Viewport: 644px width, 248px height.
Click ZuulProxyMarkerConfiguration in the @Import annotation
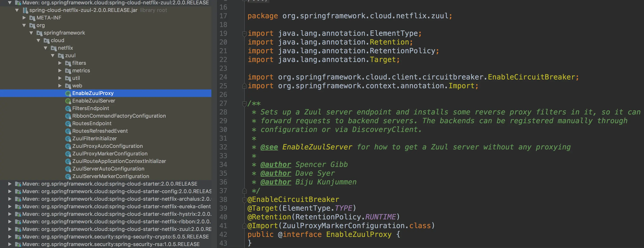click(344, 226)
